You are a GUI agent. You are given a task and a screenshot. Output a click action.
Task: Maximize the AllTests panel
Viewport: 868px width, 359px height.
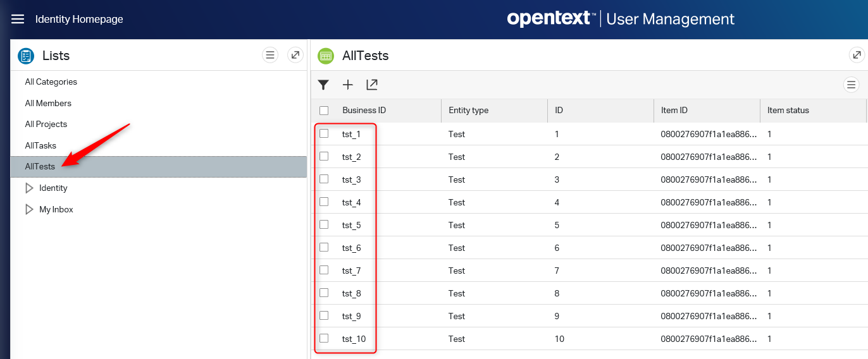857,55
